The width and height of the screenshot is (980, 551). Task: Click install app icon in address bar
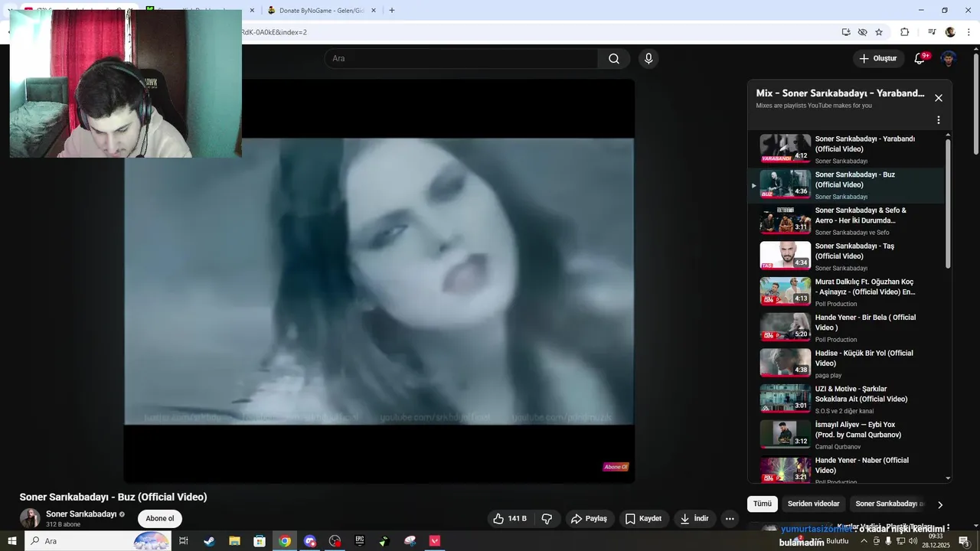click(846, 32)
